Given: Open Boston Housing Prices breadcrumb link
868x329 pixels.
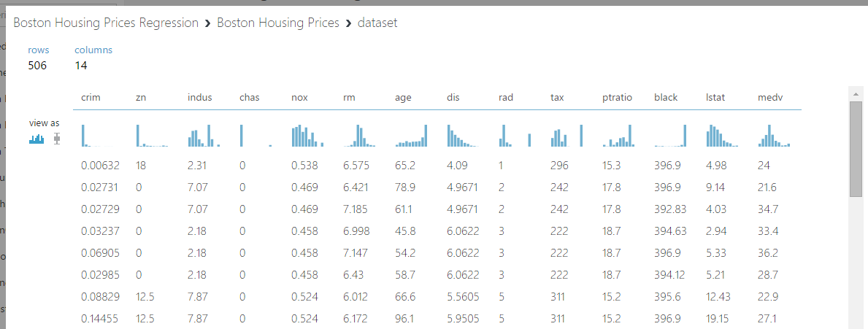Looking at the screenshot, I should click(278, 23).
